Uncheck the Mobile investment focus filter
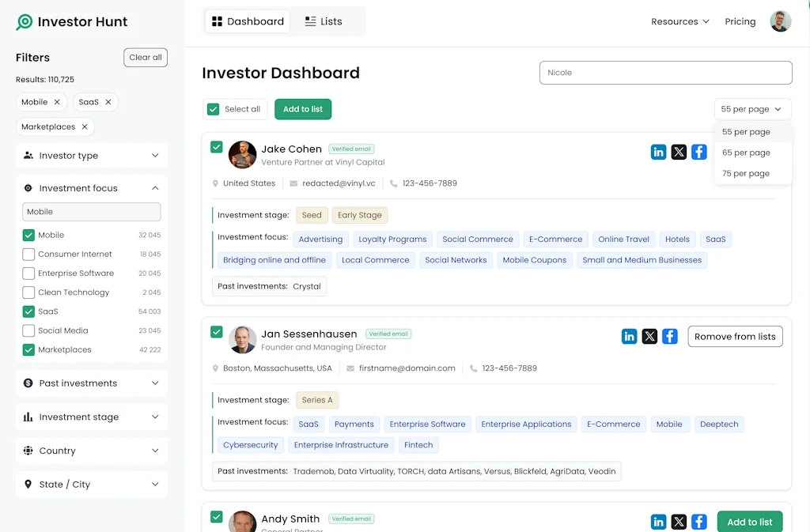810x532 pixels. [29, 235]
